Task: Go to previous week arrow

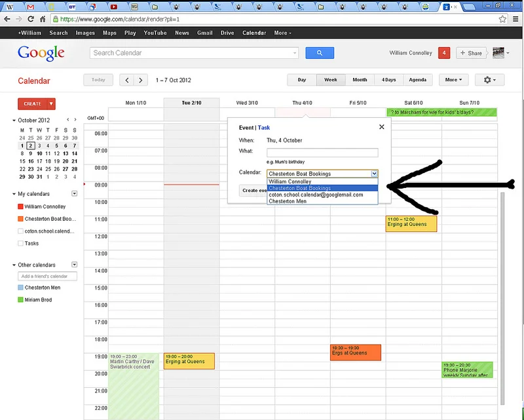Action: [x=127, y=80]
